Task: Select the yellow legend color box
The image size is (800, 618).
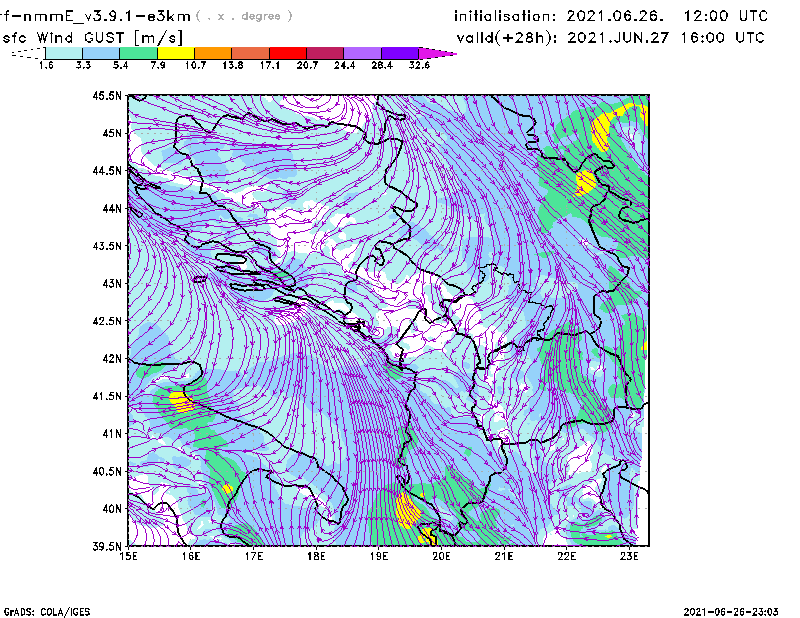Action: pyautogui.click(x=176, y=53)
